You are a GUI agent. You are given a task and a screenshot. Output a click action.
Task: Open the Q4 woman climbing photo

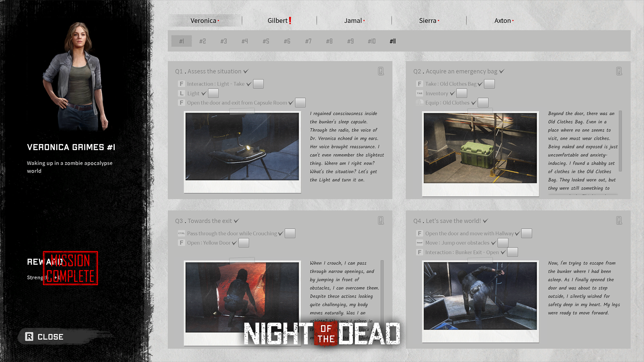tap(480, 296)
